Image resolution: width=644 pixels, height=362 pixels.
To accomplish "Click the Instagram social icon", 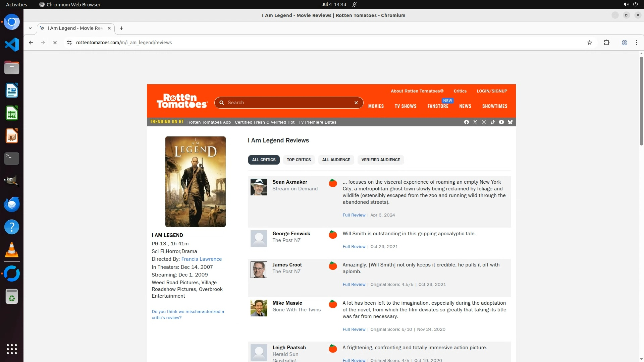I will [484, 122].
